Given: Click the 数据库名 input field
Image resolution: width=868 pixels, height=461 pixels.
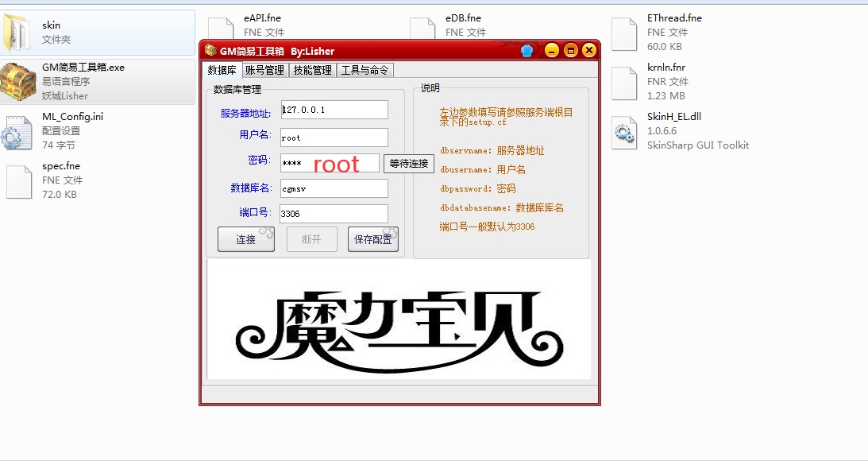Looking at the screenshot, I should pos(334,188).
